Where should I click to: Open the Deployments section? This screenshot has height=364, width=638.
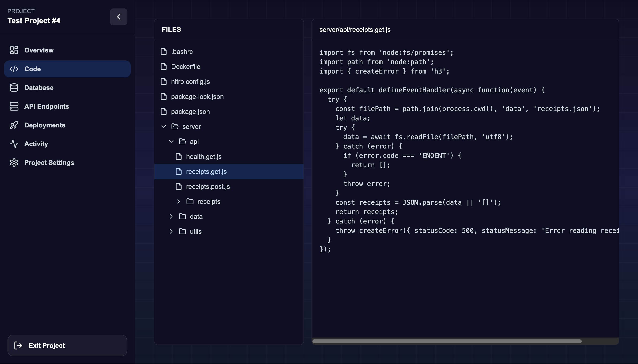45,125
